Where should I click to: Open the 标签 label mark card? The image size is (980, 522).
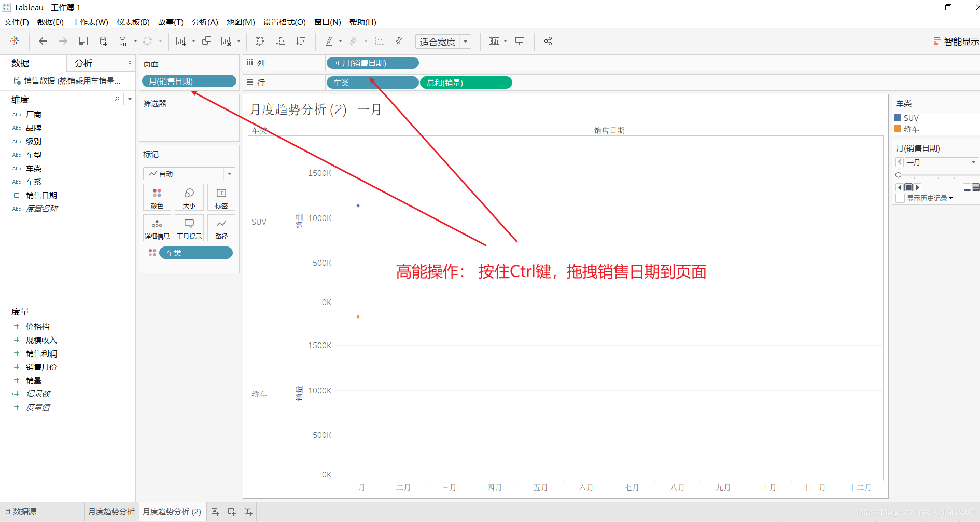click(x=221, y=198)
